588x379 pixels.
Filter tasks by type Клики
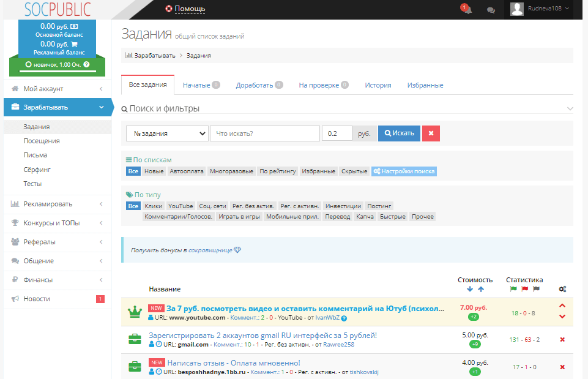point(154,206)
